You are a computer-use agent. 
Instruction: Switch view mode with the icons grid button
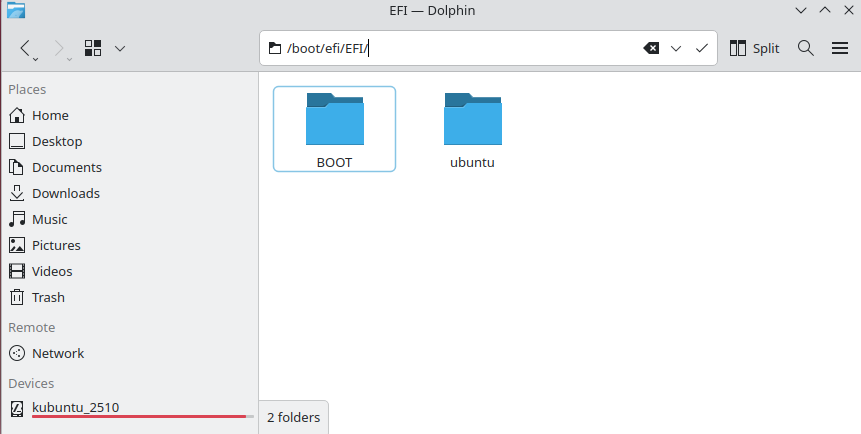93,48
